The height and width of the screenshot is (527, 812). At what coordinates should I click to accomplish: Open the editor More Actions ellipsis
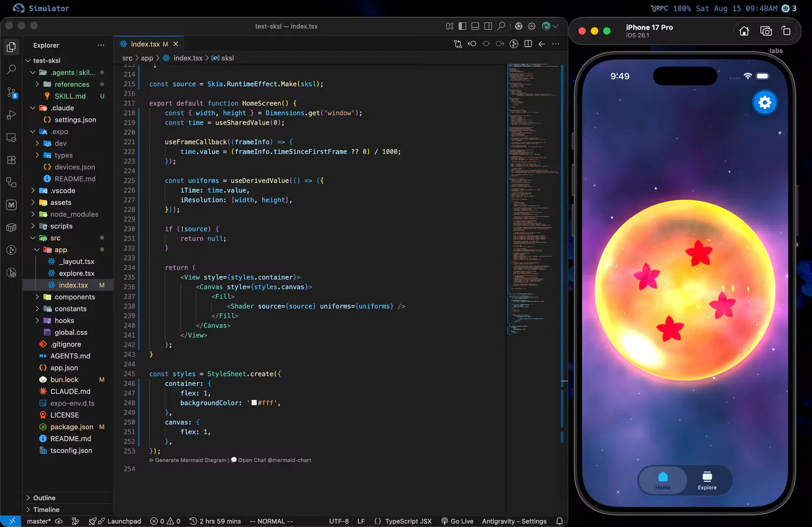point(556,44)
